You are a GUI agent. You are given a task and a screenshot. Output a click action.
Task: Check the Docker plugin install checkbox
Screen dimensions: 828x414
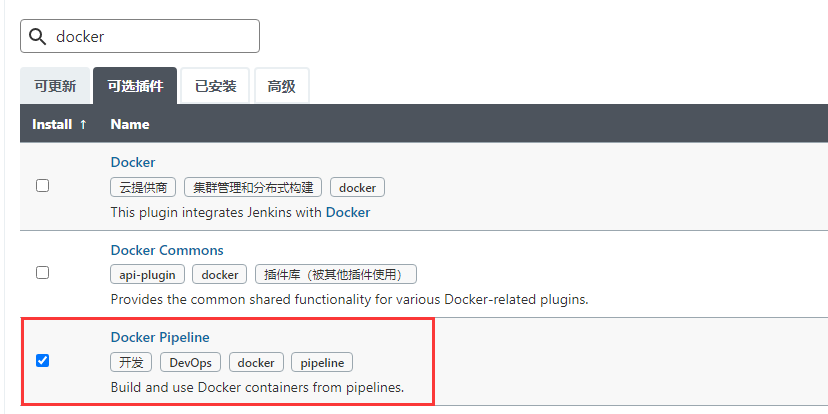point(42,186)
